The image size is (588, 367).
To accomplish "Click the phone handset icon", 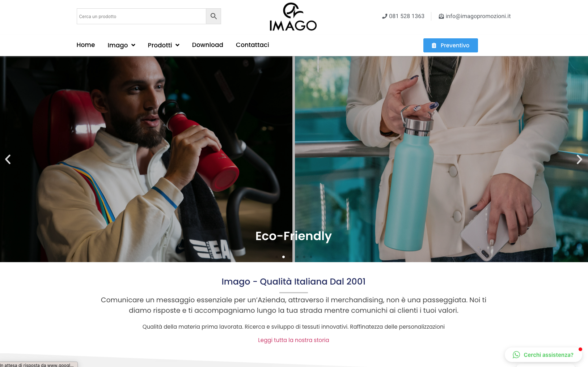I will point(385,16).
